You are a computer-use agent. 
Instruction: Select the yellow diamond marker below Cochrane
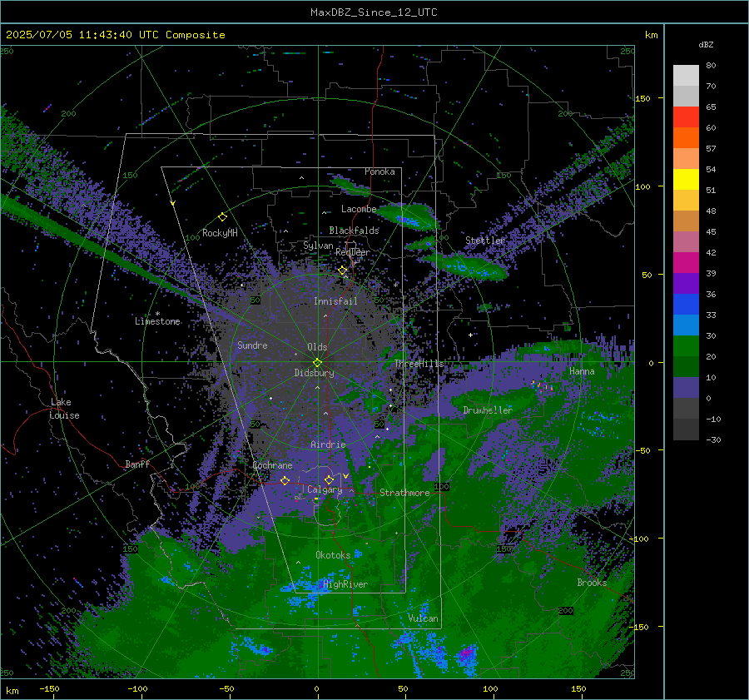[x=285, y=480]
